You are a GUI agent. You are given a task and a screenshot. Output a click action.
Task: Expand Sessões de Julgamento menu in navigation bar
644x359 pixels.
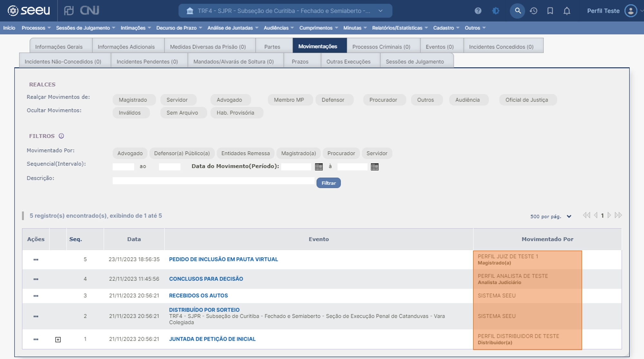click(85, 28)
